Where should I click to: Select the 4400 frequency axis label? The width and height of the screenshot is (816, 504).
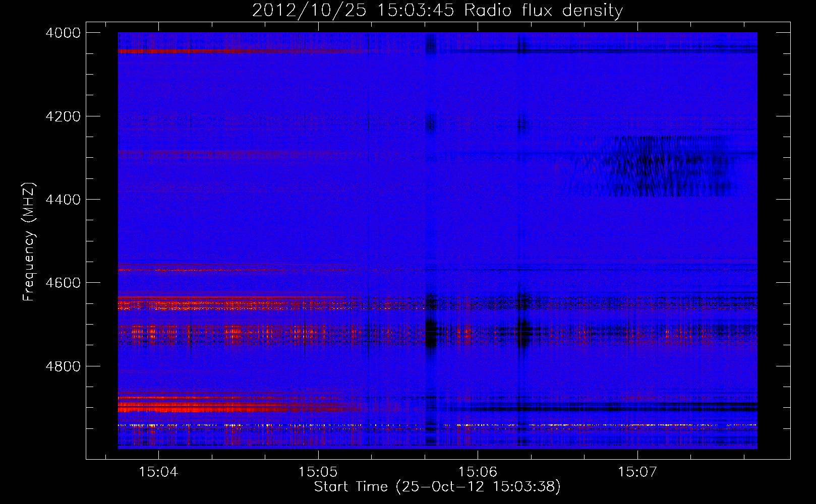tap(63, 200)
